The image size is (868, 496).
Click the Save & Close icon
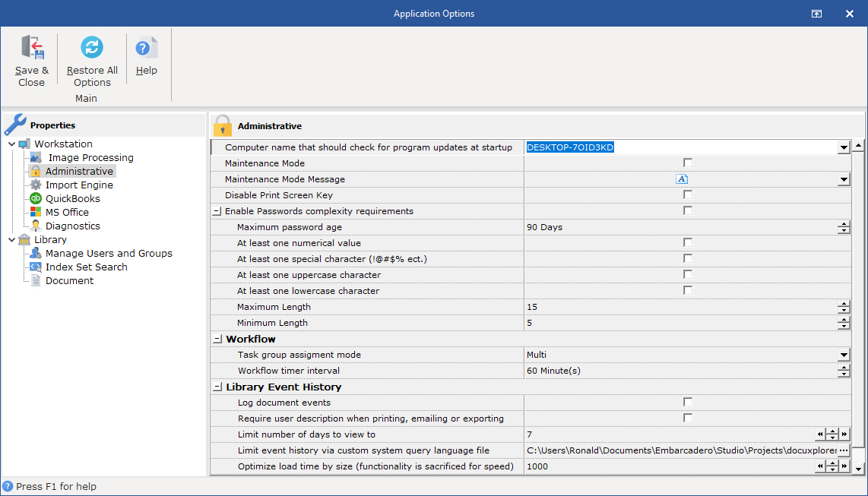click(x=32, y=48)
